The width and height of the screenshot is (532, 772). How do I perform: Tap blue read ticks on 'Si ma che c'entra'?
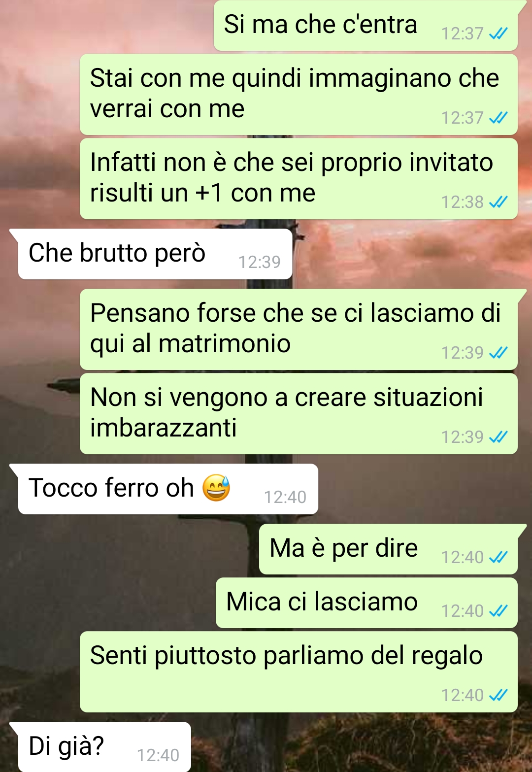click(499, 34)
